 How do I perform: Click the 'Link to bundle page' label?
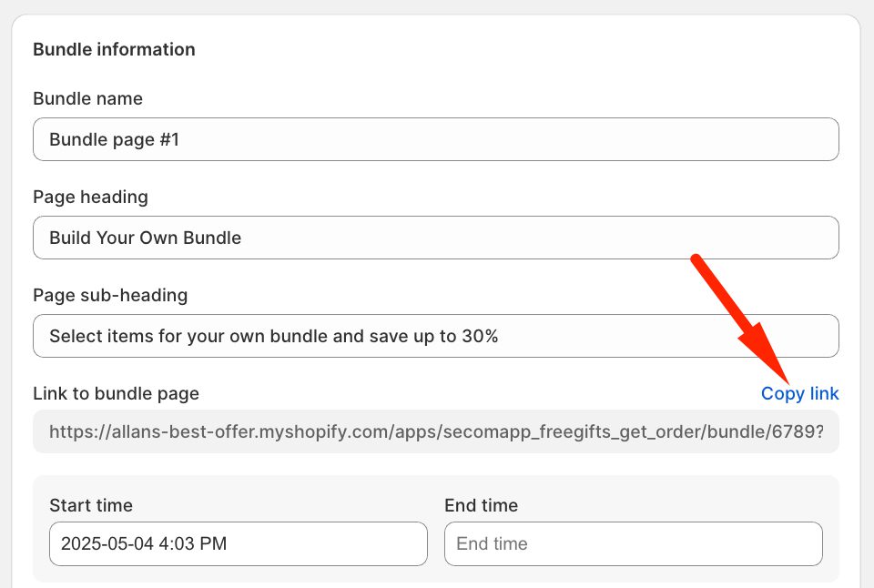(x=116, y=393)
